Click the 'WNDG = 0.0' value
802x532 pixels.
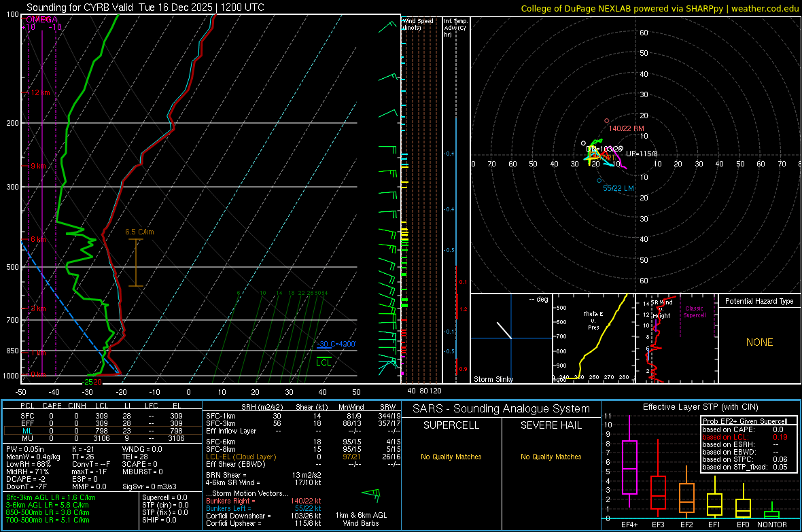point(142,449)
